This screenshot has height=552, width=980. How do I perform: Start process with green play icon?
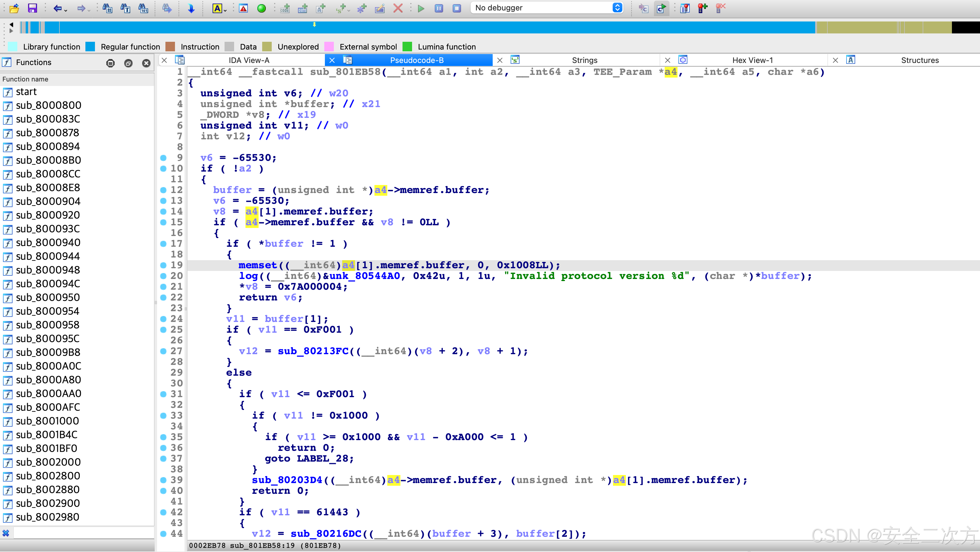pyautogui.click(x=421, y=8)
